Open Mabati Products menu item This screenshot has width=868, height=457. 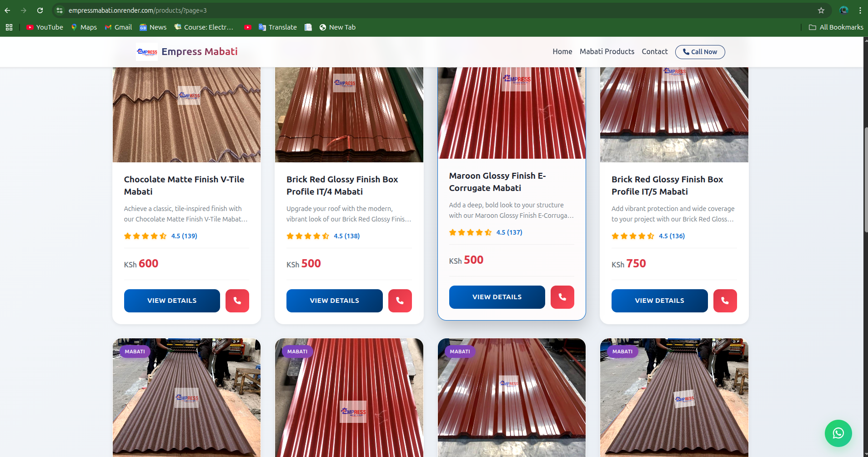607,52
